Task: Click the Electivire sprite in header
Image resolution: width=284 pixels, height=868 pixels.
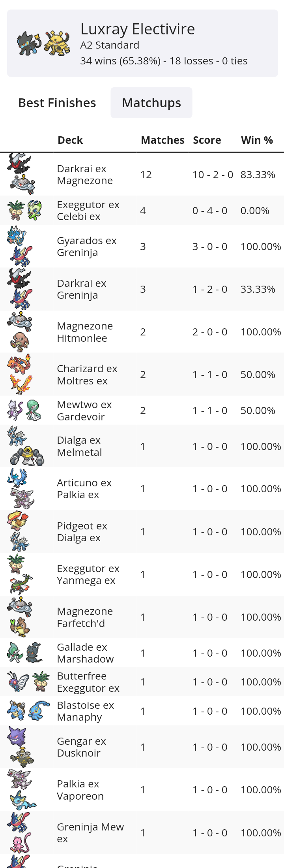Action: pos(57,43)
